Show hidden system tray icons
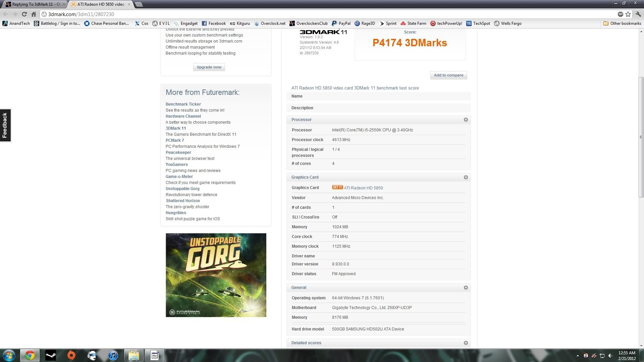Image resolution: width=644 pixels, height=362 pixels. (x=578, y=356)
